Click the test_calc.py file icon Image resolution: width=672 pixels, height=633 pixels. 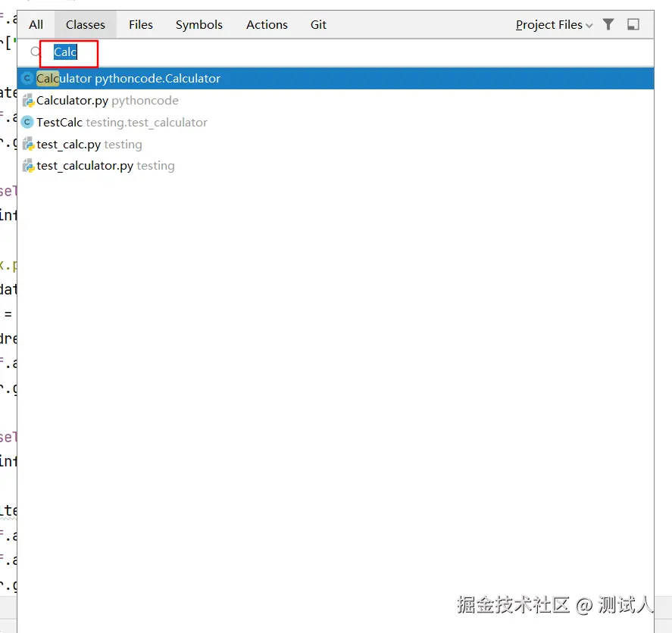tap(28, 145)
